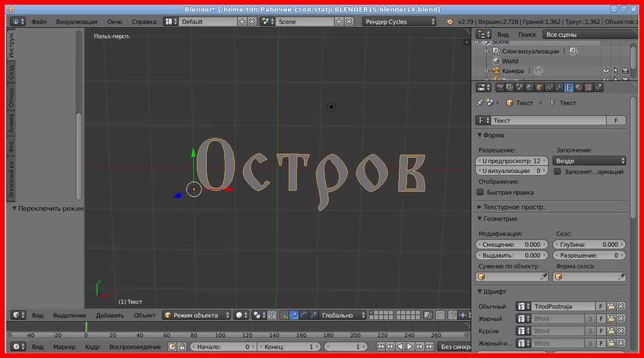Viewport: 644px width, 358px height.
Task: Open the Везде fill mode dropdown
Action: [x=590, y=161]
